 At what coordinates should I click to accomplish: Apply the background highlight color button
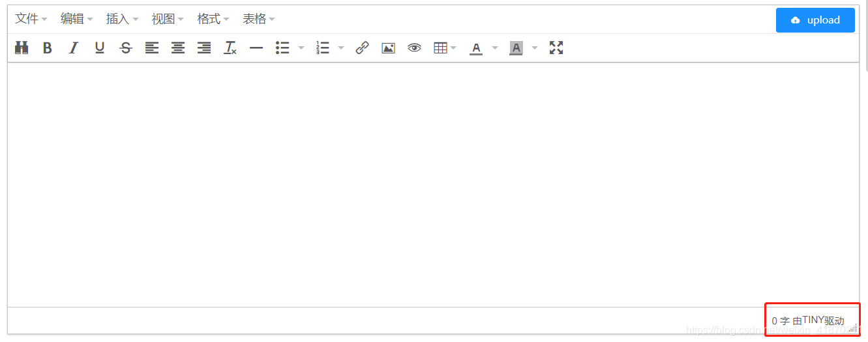pos(516,48)
